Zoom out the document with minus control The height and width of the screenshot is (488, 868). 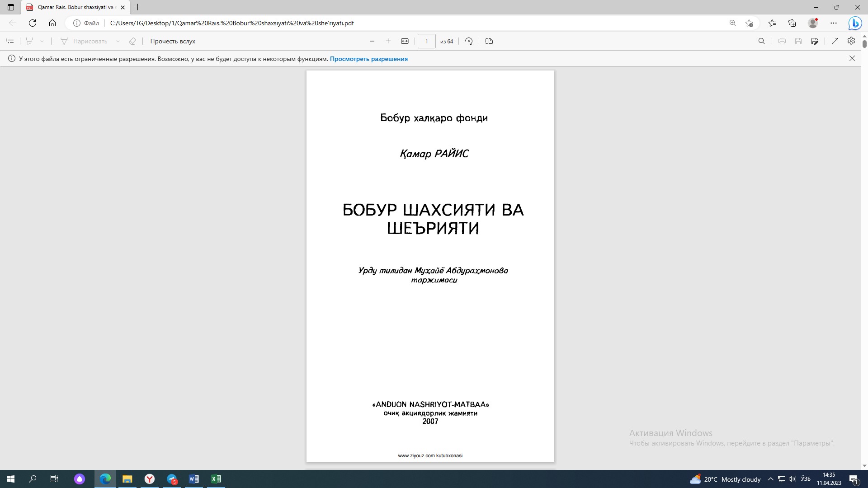(372, 41)
